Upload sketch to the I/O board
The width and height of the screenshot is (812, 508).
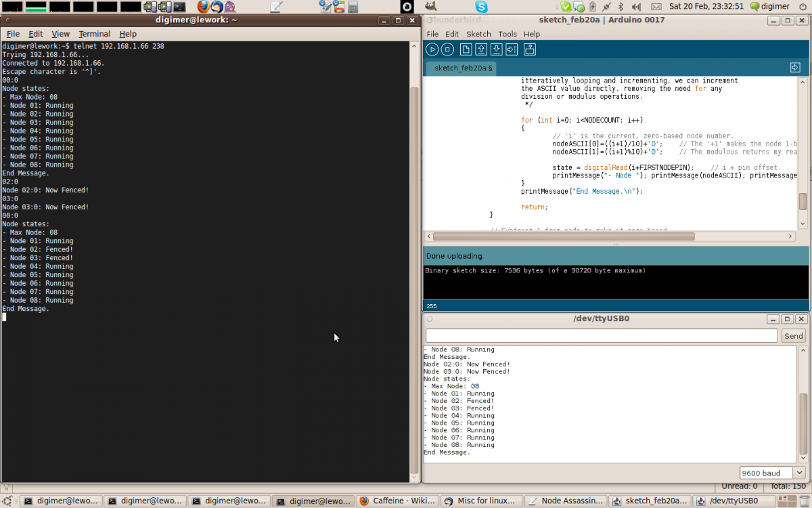pyautogui.click(x=512, y=49)
